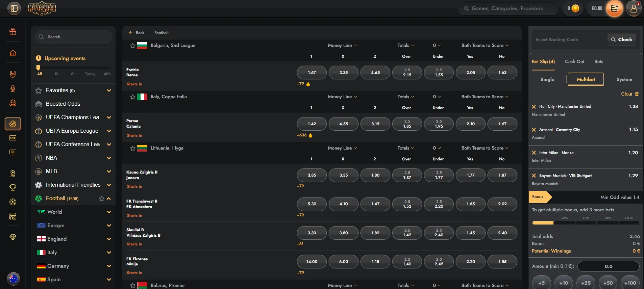Go to the Home icon in sidebar
This screenshot has height=289, width=644.
[x=13, y=53]
